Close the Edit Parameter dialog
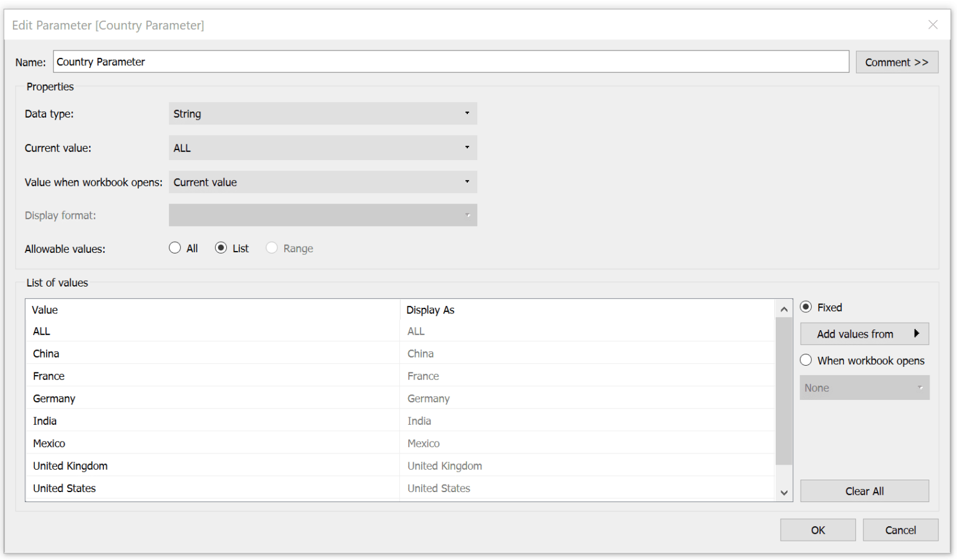The height and width of the screenshot is (560, 957). [x=933, y=25]
